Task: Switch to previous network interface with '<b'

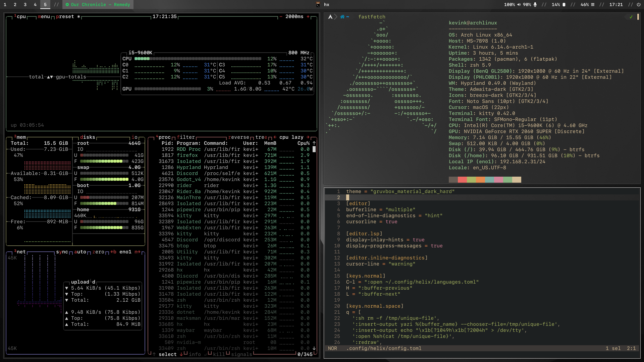Action: click(113, 252)
